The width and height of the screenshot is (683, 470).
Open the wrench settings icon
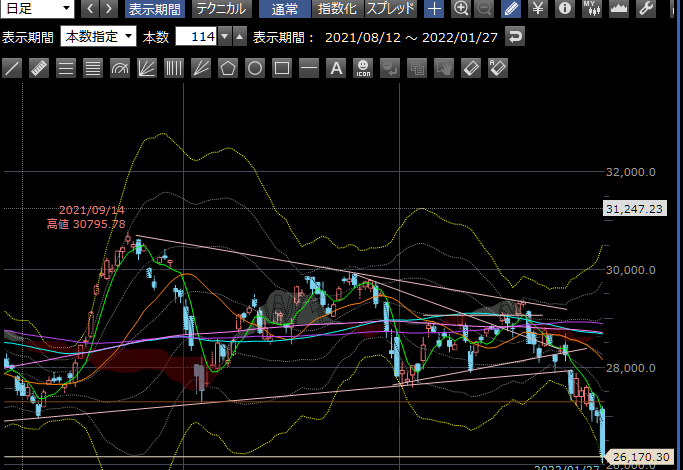point(646,9)
